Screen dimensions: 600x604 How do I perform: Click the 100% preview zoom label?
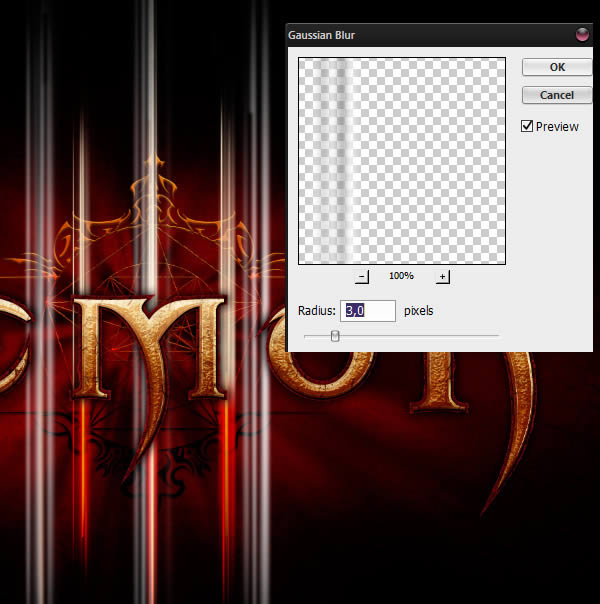coord(401,277)
